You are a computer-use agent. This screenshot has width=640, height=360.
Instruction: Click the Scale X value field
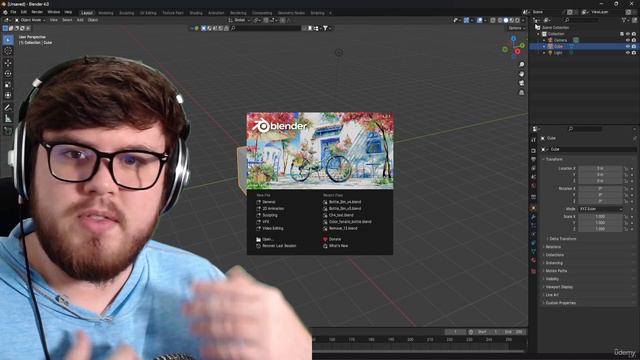point(600,217)
